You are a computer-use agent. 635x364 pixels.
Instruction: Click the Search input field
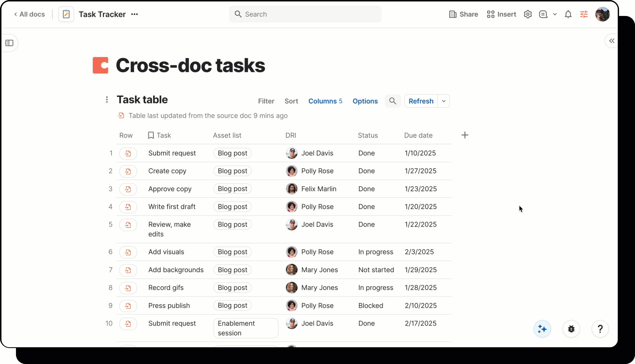click(x=305, y=14)
